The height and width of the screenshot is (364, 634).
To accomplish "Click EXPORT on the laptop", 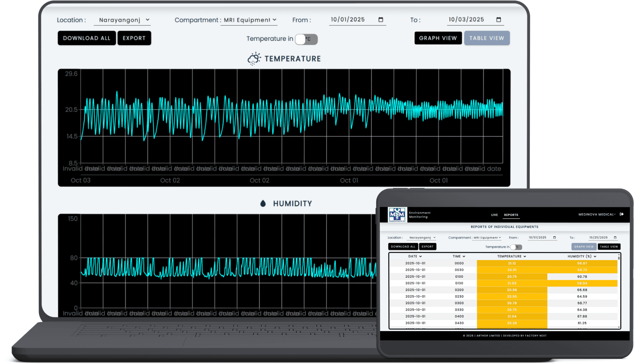I will (134, 38).
